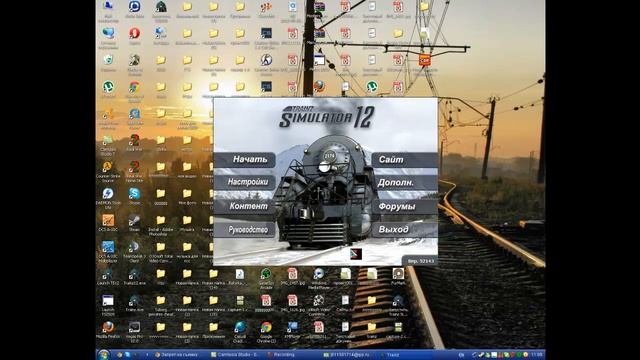Open the DCS A-10C Multiplayer desktop icon
The height and width of the screenshot is (360, 640).
pos(108,252)
